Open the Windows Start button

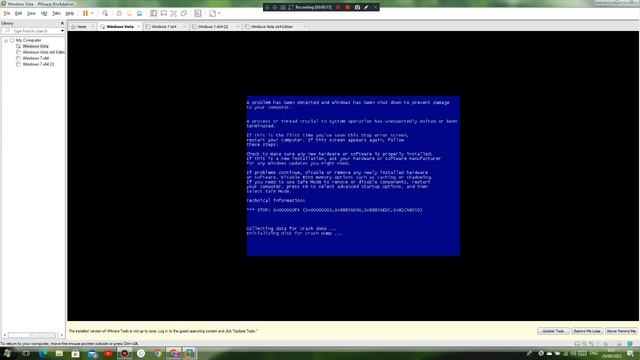click(7, 353)
